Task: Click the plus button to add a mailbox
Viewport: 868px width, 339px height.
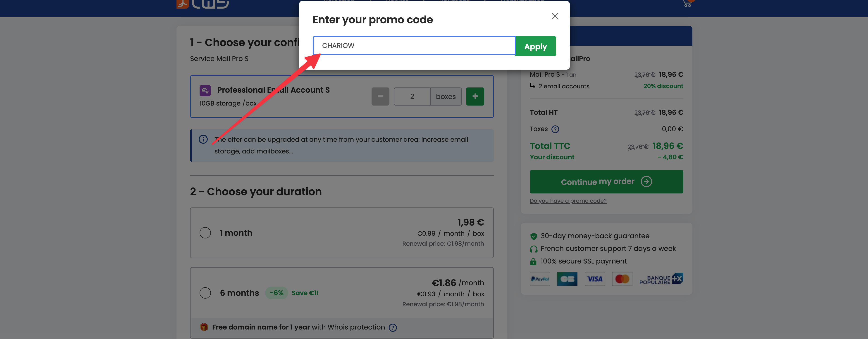Action: tap(475, 97)
